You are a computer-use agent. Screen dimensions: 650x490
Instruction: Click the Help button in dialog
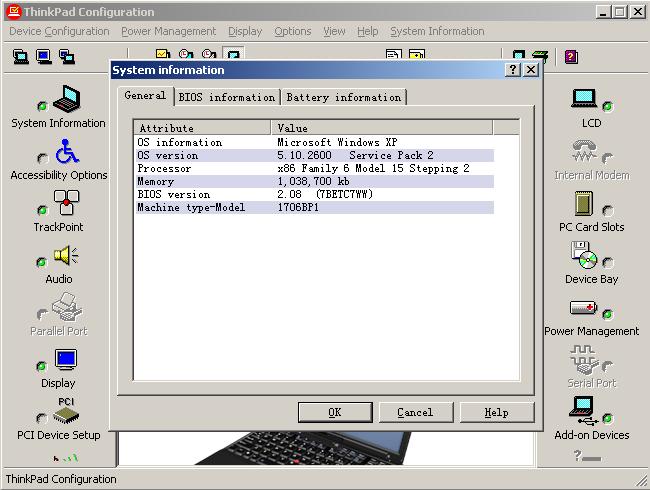tap(497, 412)
